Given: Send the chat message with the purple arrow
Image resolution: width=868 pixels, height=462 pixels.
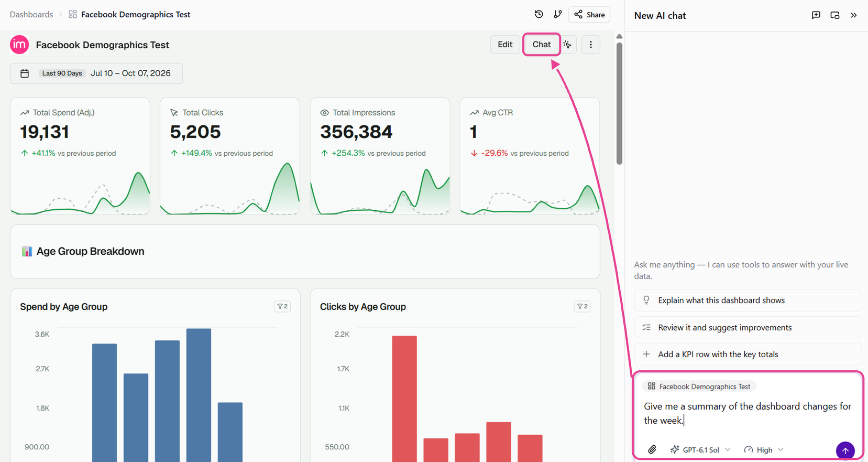Looking at the screenshot, I should [845, 450].
